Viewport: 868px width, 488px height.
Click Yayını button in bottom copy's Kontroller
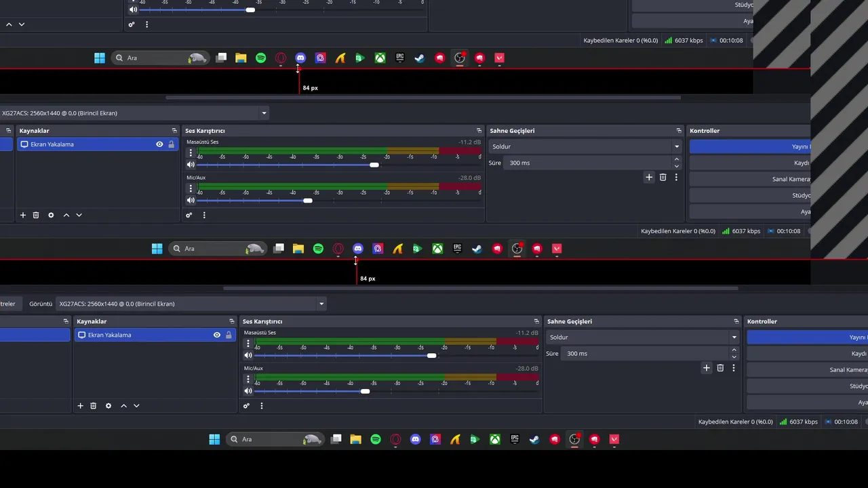(x=807, y=337)
